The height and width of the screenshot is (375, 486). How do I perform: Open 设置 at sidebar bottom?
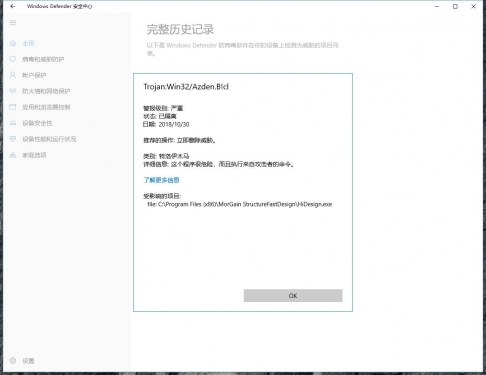(28, 361)
